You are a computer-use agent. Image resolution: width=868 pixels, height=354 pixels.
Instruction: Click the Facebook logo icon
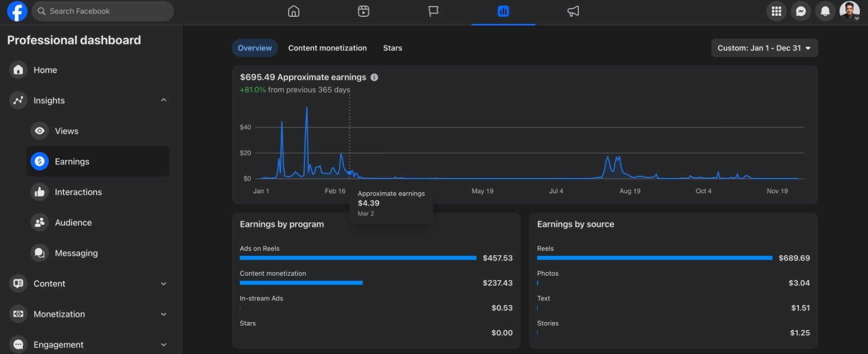click(x=17, y=11)
